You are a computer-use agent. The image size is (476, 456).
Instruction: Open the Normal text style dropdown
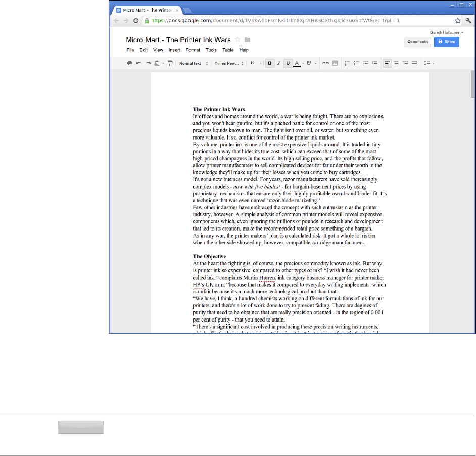194,63
